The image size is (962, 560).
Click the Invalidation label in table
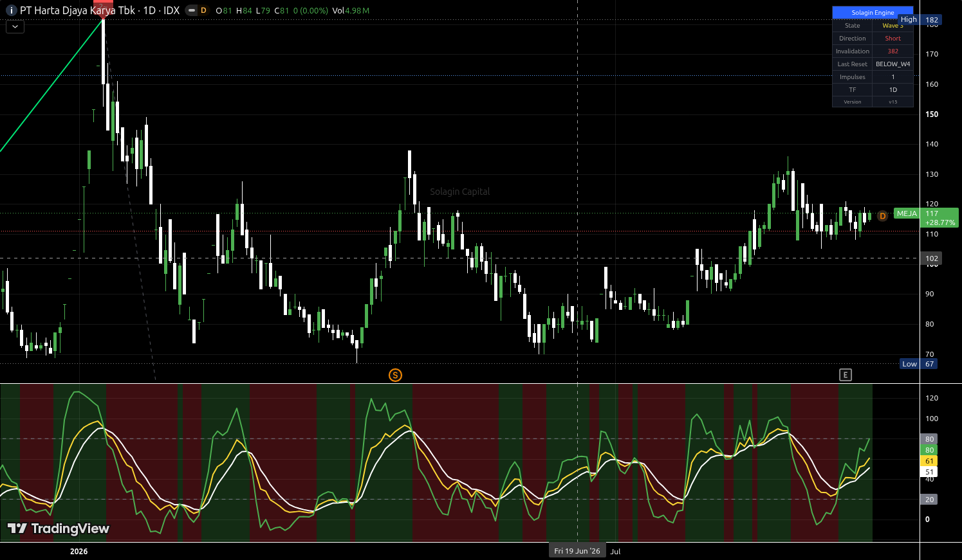pos(852,51)
